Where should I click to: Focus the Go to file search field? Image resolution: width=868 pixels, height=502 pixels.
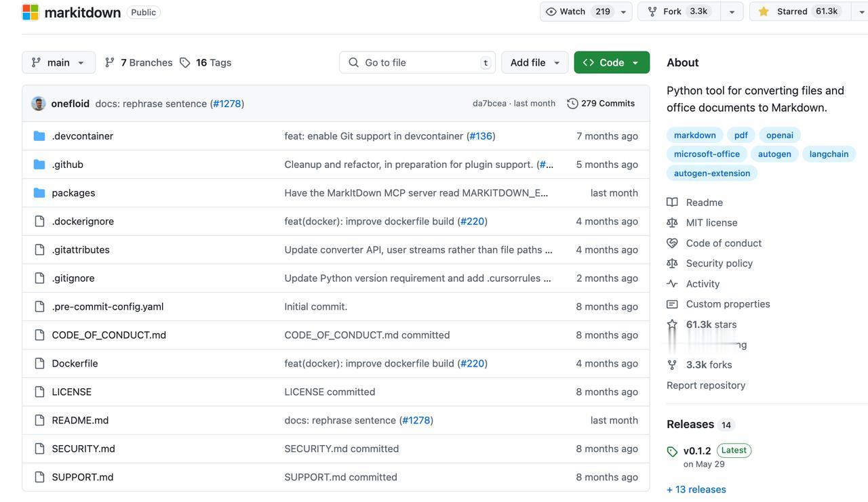[417, 62]
